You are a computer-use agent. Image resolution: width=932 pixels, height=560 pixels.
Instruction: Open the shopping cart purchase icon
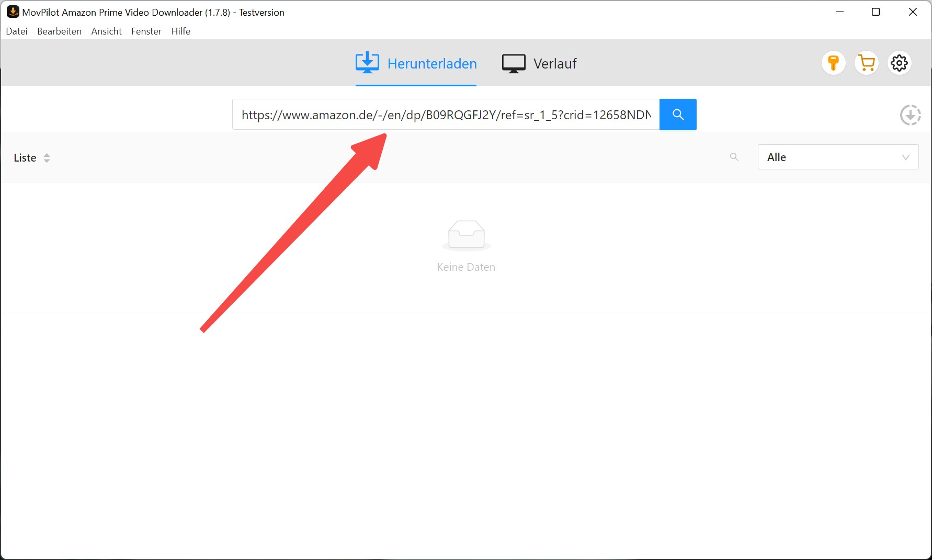pos(867,63)
